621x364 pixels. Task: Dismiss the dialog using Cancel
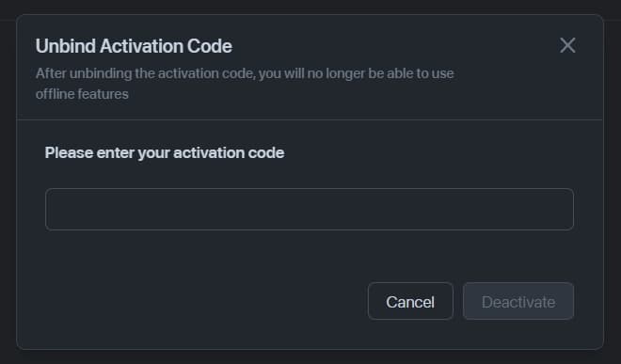click(x=410, y=301)
